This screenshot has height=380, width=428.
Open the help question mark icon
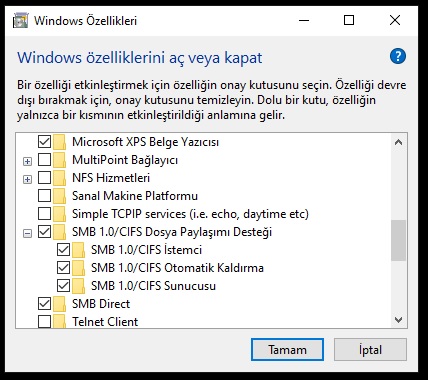point(398,56)
